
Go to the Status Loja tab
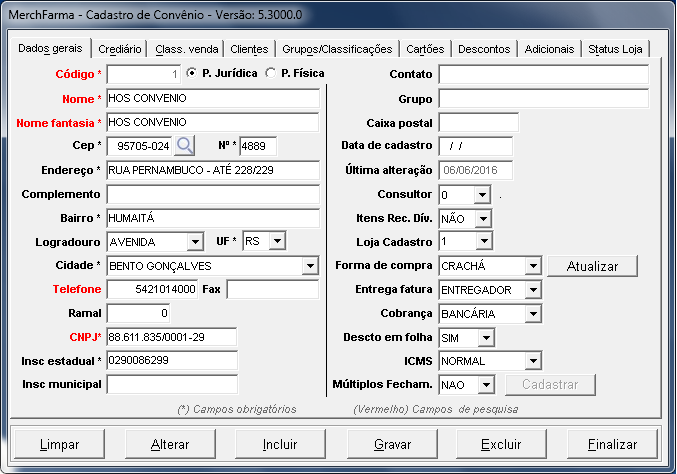(616, 48)
